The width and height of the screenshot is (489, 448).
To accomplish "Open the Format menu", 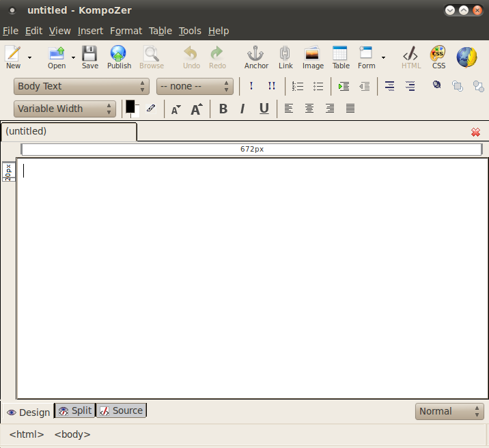I will [126, 31].
